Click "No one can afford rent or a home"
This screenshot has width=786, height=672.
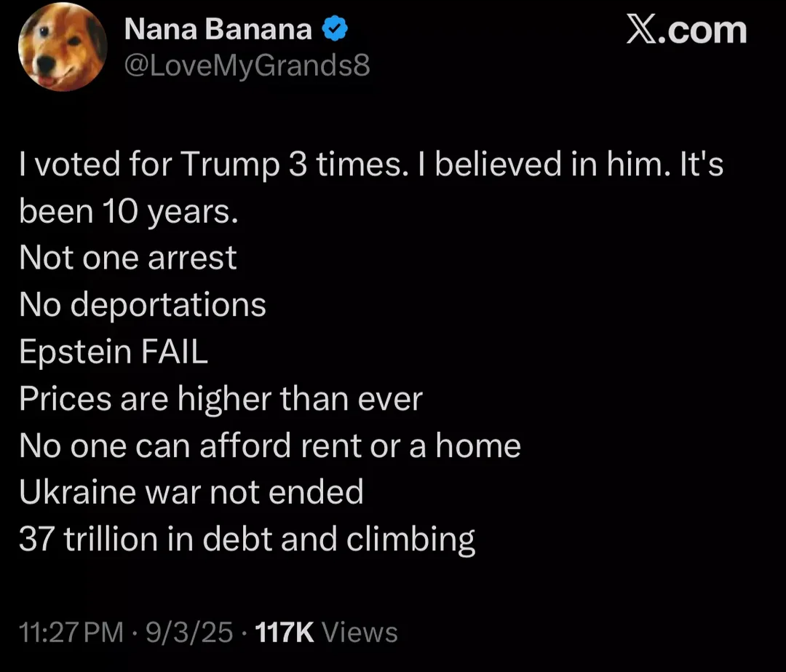pos(270,446)
